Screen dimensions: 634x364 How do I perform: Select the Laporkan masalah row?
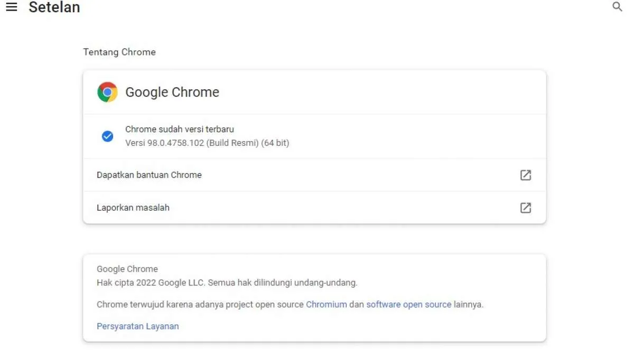pyautogui.click(x=133, y=208)
